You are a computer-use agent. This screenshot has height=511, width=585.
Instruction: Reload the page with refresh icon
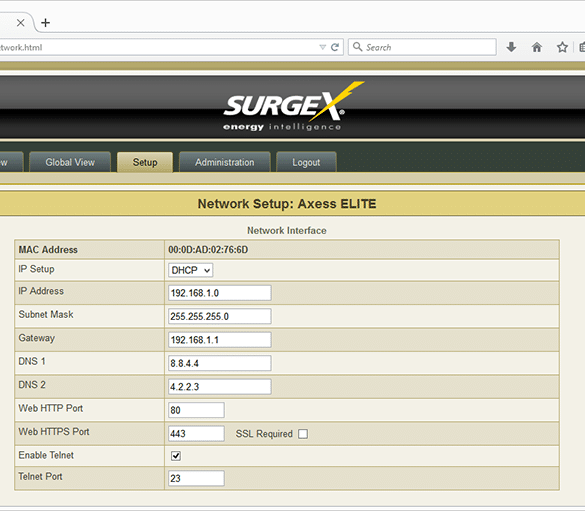[x=335, y=47]
